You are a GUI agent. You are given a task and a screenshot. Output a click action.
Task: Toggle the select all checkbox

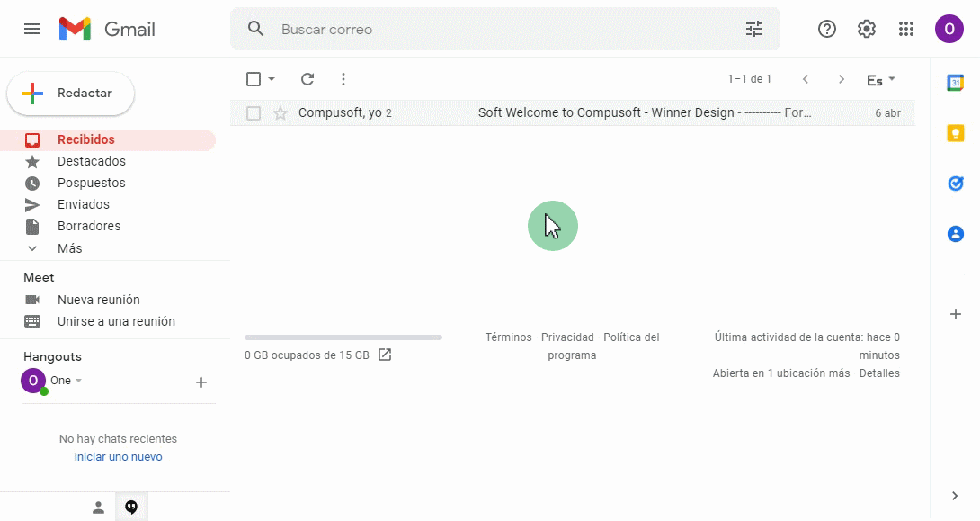(x=254, y=79)
